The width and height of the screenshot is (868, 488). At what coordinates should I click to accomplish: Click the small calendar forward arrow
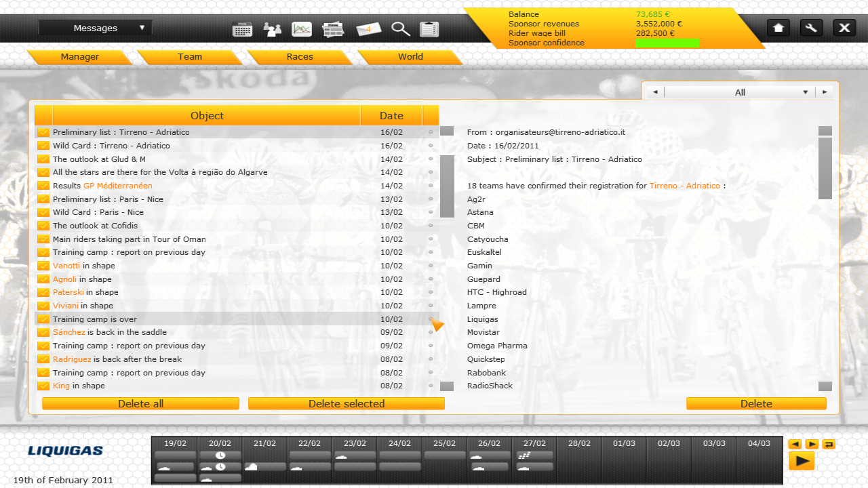[x=812, y=444]
